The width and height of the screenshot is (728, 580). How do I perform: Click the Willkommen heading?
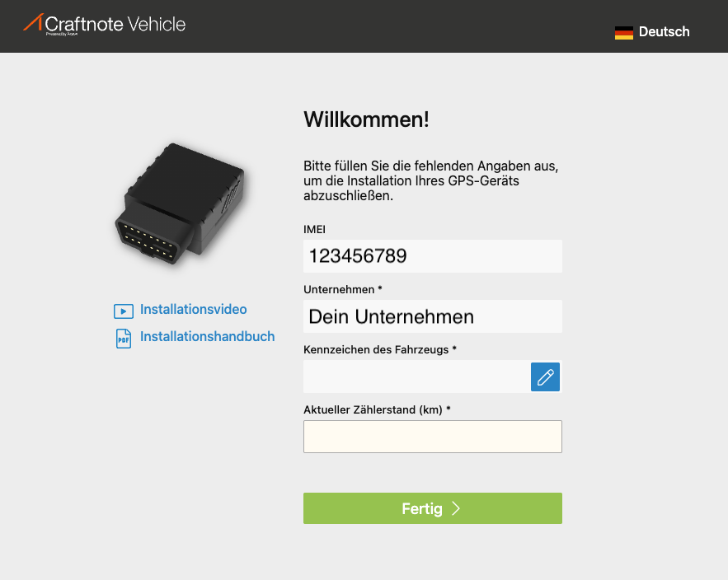(366, 119)
